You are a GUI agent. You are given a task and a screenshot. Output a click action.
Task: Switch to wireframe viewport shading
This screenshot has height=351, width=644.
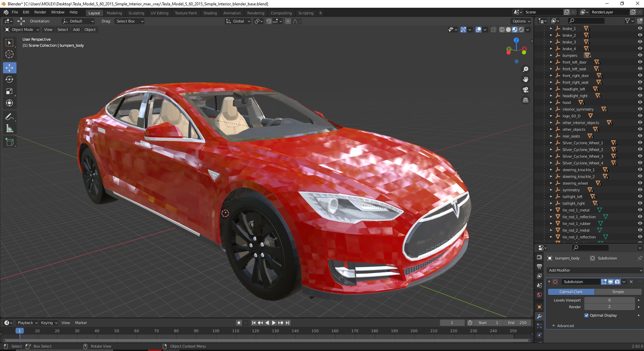pyautogui.click(x=502, y=30)
